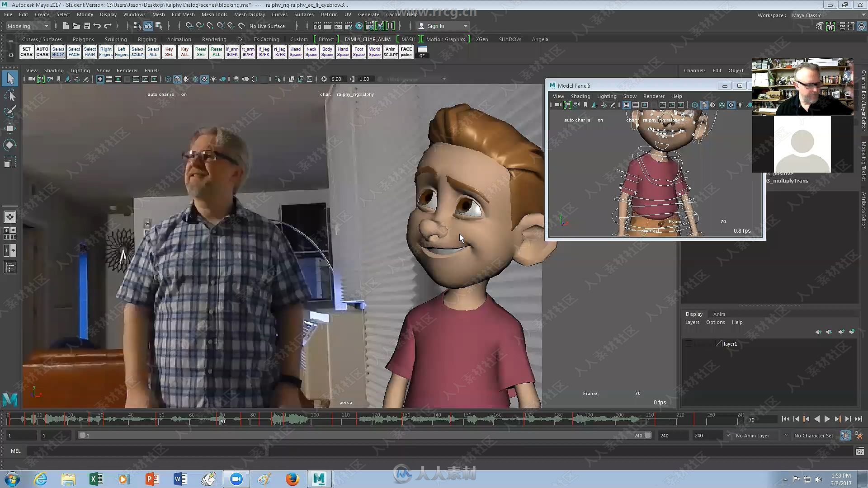Click Head Space shelf button
The width and height of the screenshot is (868, 488).
tap(295, 52)
